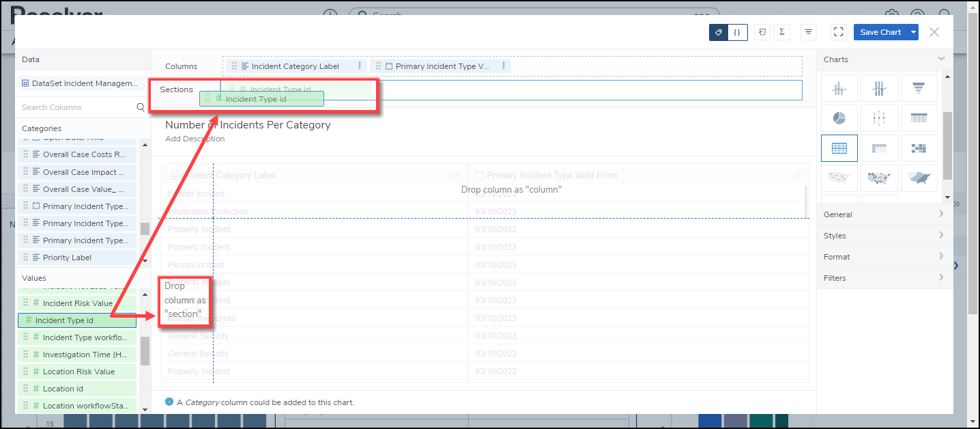Click the Values list scroll down arrow
980x429 pixels.
pos(144,409)
